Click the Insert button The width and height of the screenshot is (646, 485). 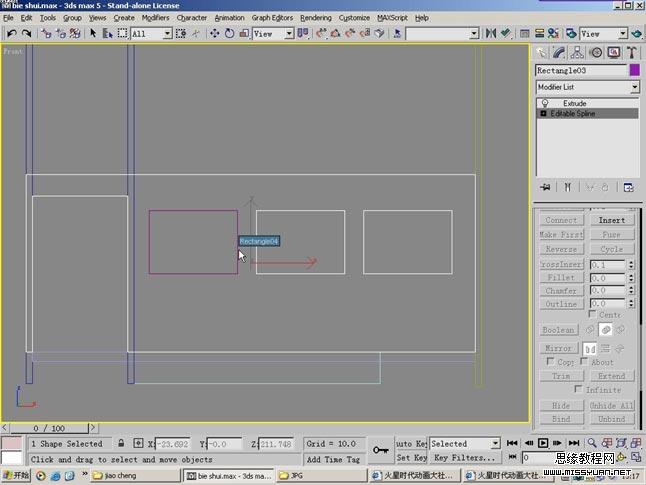[x=612, y=220]
